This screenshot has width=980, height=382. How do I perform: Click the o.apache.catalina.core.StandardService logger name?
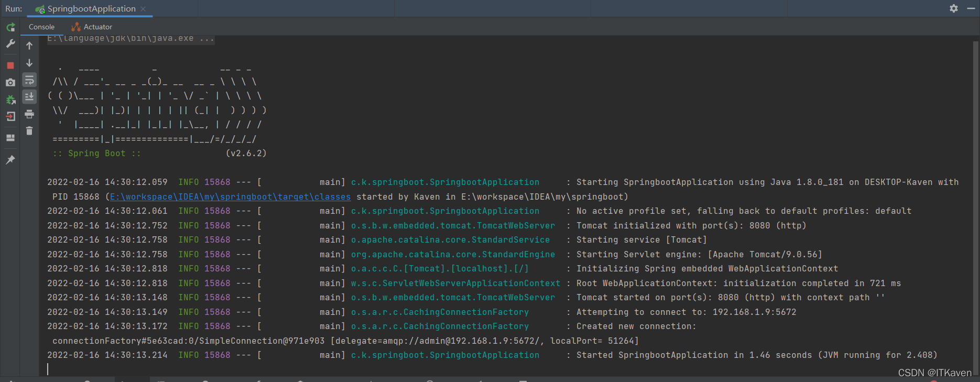[450, 240]
